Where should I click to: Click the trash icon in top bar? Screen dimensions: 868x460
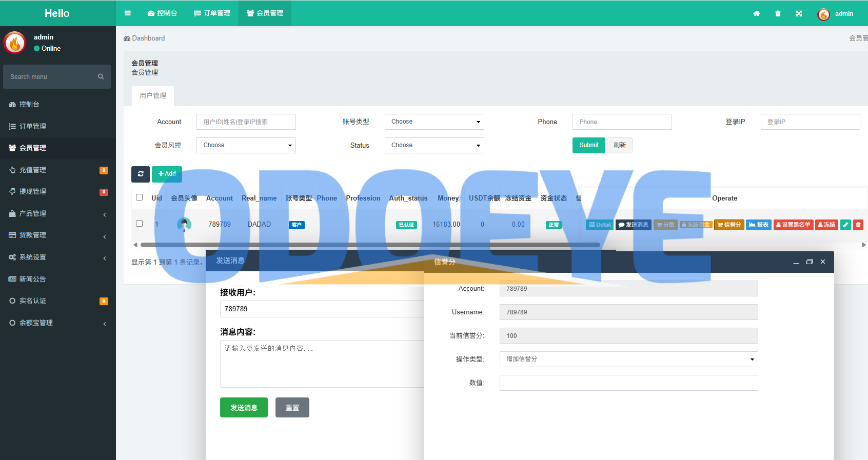click(x=778, y=13)
